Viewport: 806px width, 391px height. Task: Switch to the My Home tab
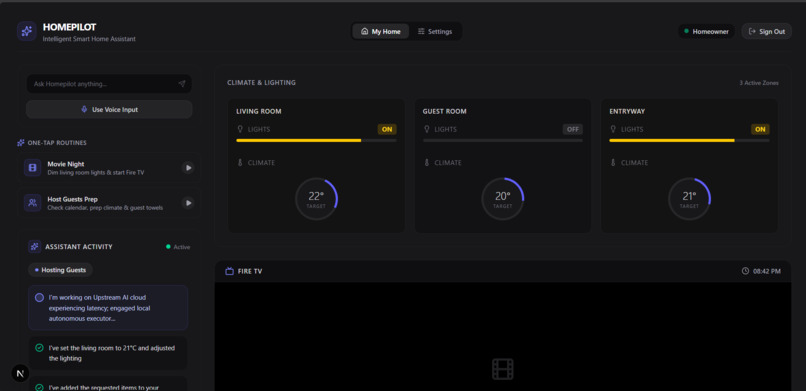[381, 31]
